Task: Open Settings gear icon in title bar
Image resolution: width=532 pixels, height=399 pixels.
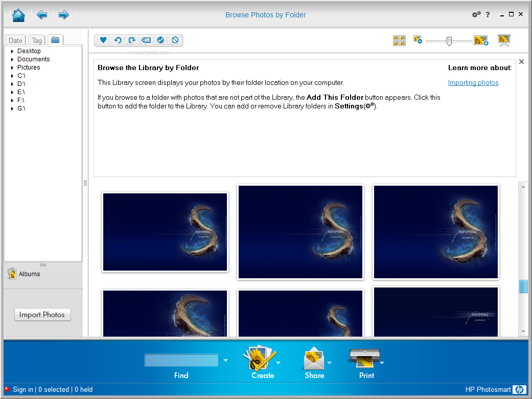Action: coord(476,14)
